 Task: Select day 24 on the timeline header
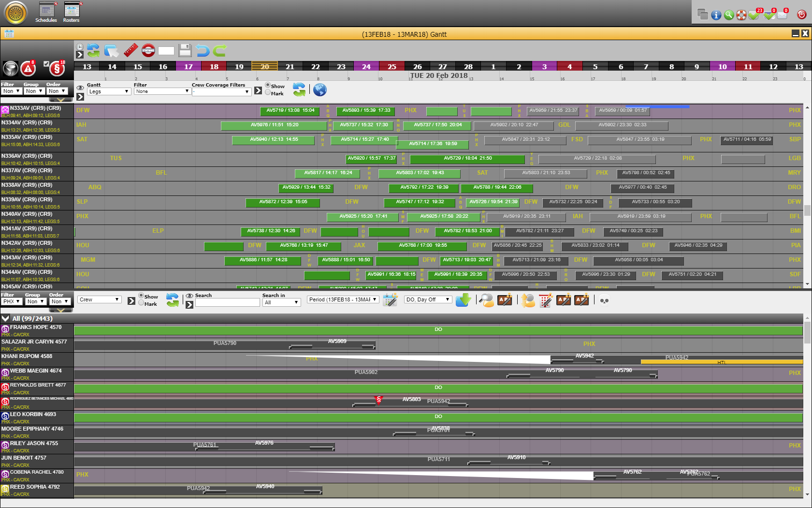(x=366, y=67)
